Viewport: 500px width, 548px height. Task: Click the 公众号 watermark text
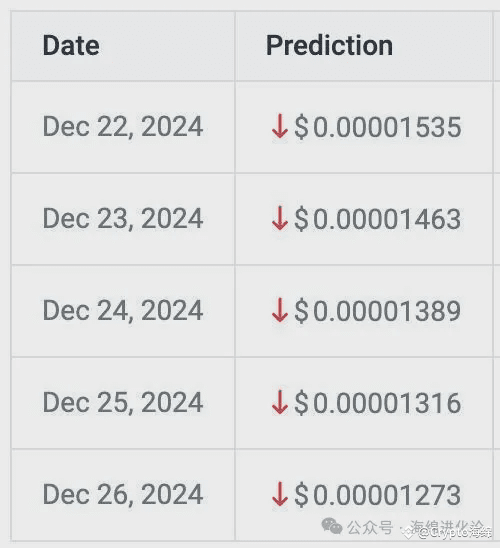click(370, 527)
